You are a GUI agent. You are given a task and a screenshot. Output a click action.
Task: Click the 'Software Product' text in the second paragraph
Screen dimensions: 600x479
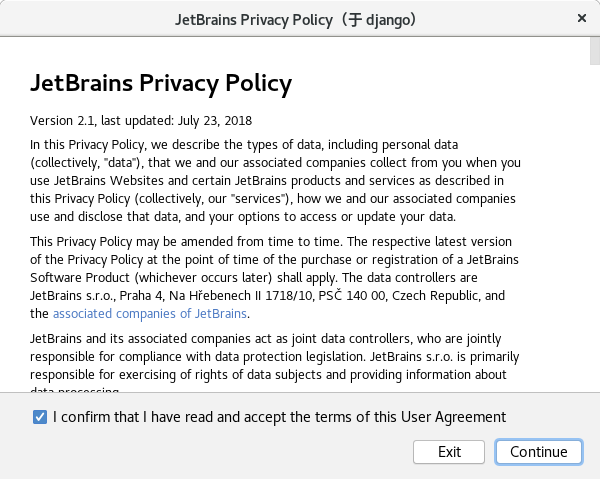pos(80,278)
